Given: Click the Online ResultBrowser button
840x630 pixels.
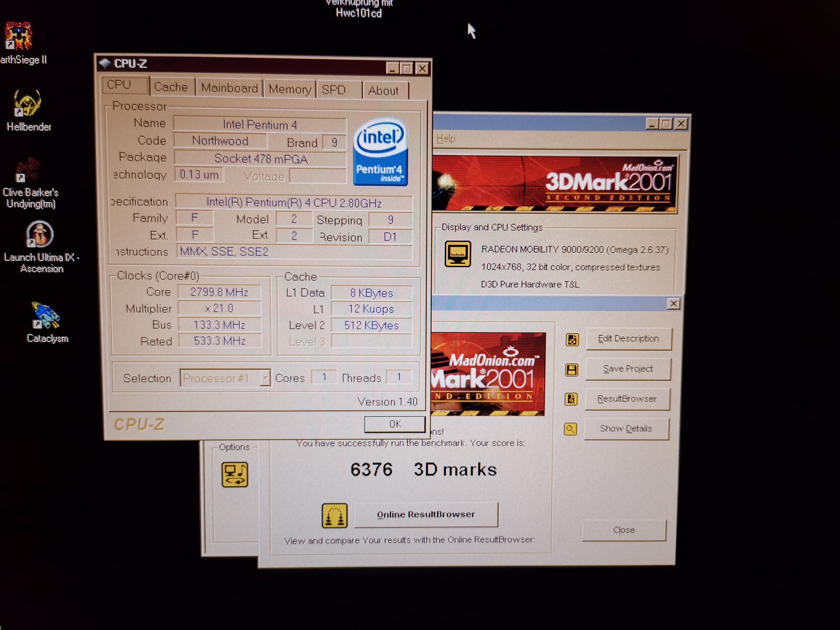Looking at the screenshot, I should [x=426, y=514].
